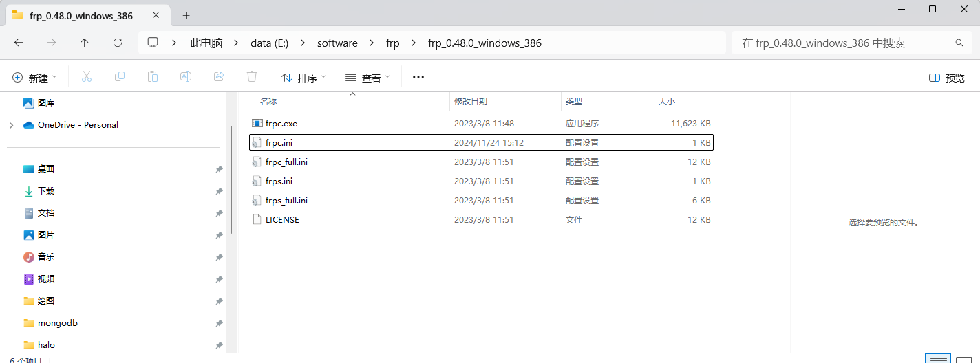Click the Share icon in toolbar
Viewport: 980px width, 363px height.
219,77
